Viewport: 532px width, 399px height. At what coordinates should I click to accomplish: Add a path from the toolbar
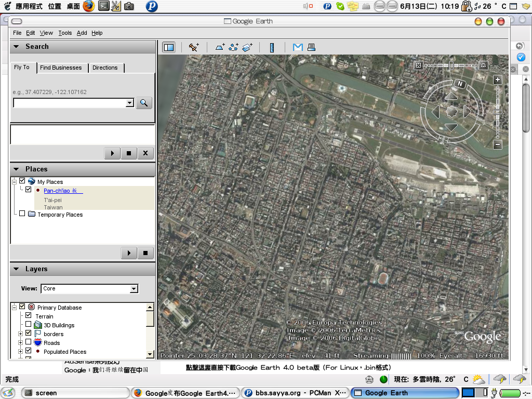[233, 47]
